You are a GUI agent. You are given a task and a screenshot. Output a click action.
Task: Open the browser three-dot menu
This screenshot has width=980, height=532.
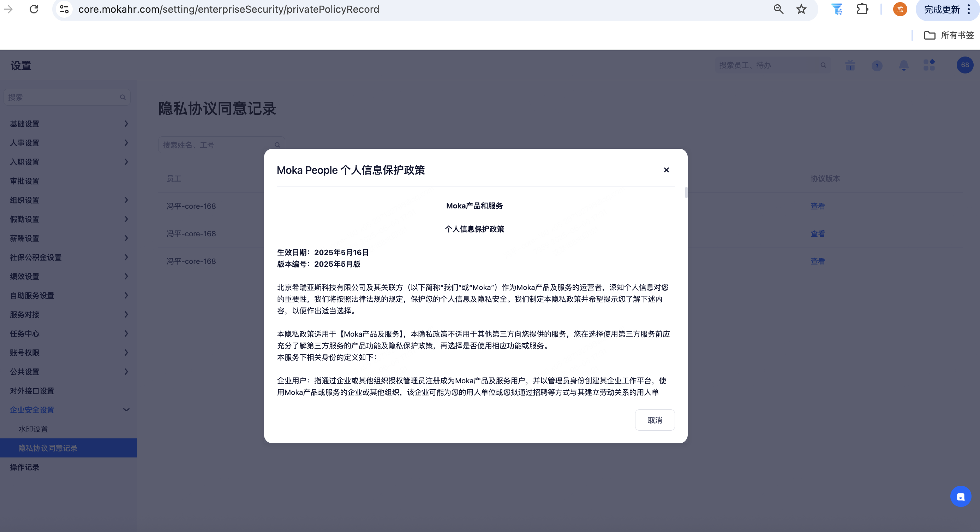tap(969, 10)
